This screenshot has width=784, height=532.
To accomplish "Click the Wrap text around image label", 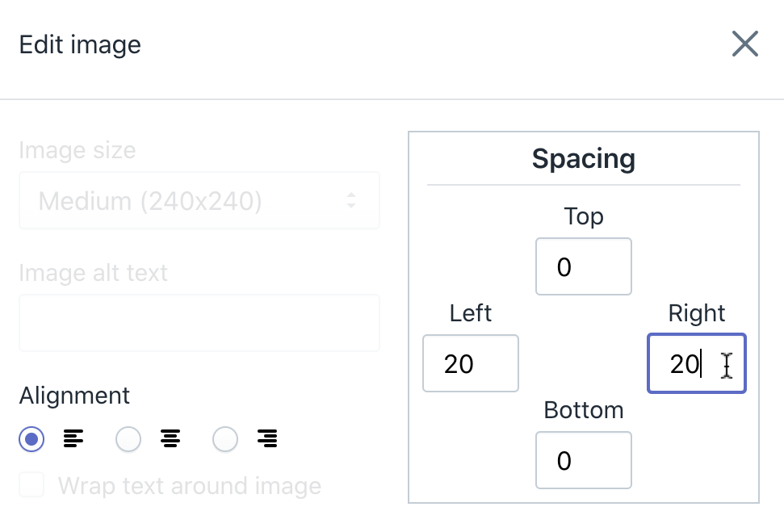I will [x=190, y=485].
